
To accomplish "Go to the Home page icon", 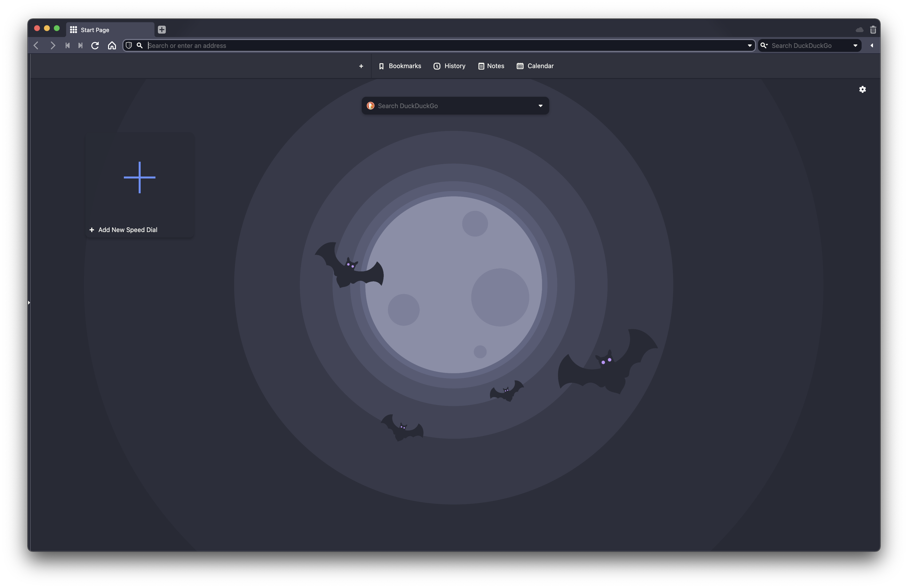I will [x=112, y=46].
